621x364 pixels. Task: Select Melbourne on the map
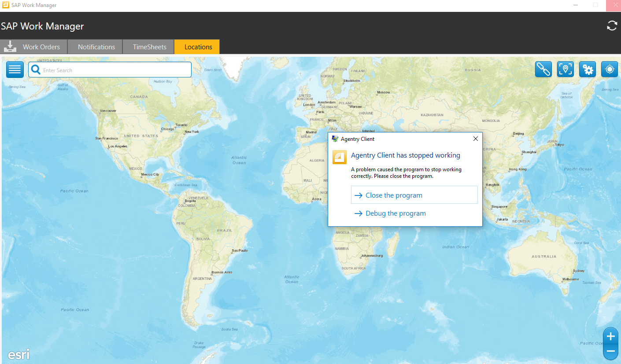click(x=571, y=279)
